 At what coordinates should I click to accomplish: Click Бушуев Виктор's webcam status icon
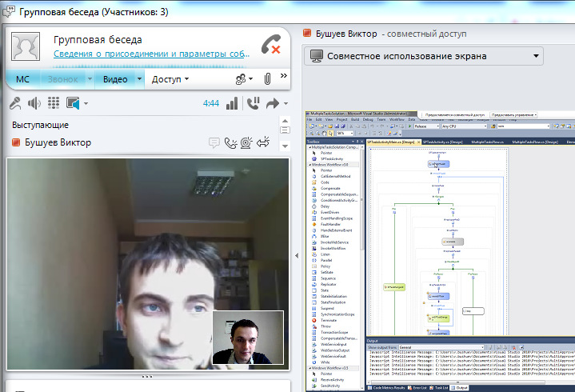[247, 142]
